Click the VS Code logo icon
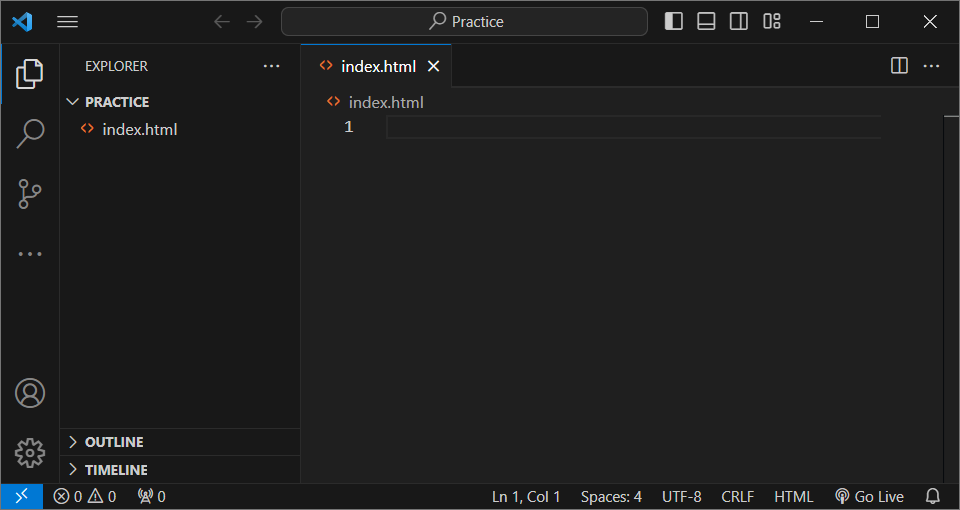 [22, 21]
